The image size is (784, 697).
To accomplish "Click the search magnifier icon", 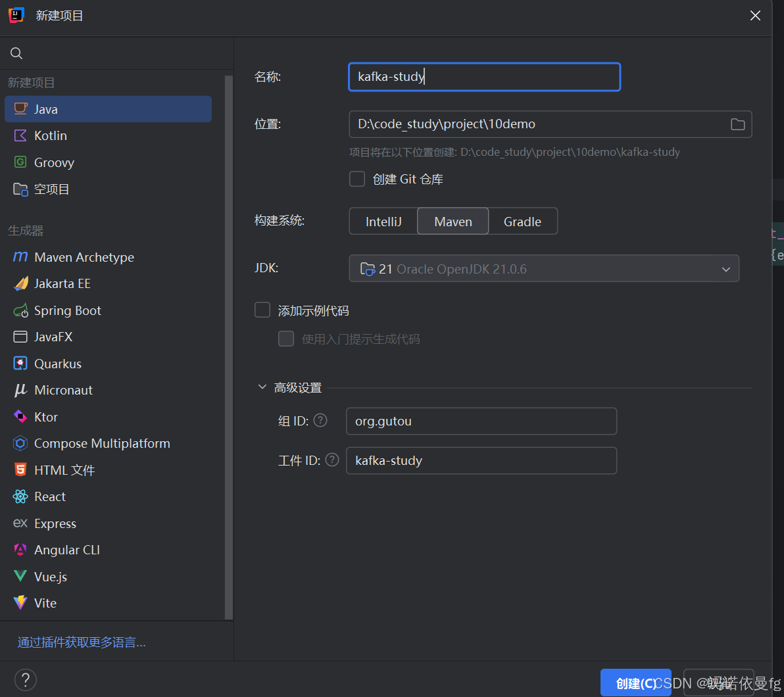I will pos(16,53).
